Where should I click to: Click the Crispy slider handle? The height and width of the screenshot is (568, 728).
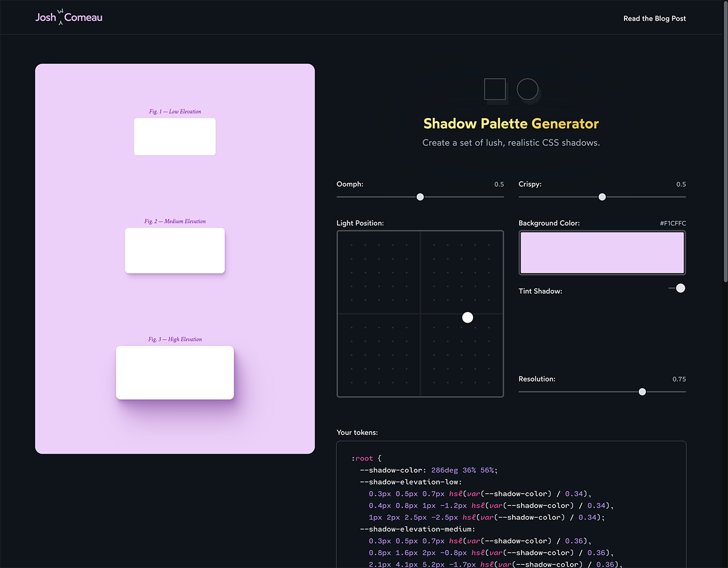click(x=602, y=197)
